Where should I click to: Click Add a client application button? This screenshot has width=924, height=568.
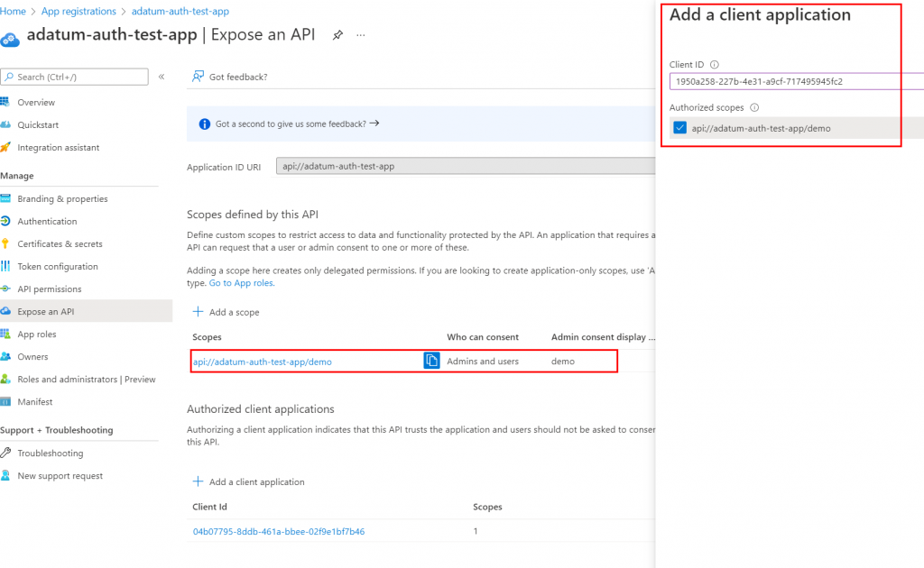point(249,481)
